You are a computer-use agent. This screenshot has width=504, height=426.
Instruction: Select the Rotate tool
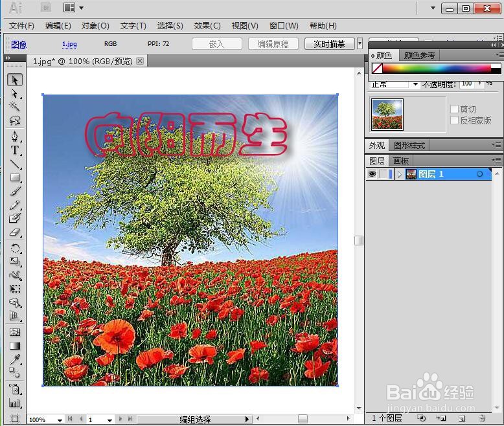[15, 248]
